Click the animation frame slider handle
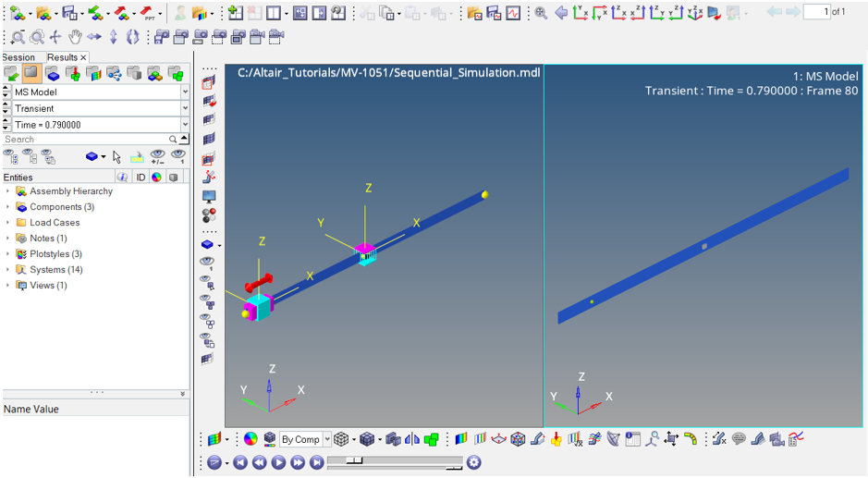Image resolution: width=868 pixels, height=478 pixels. (358, 460)
